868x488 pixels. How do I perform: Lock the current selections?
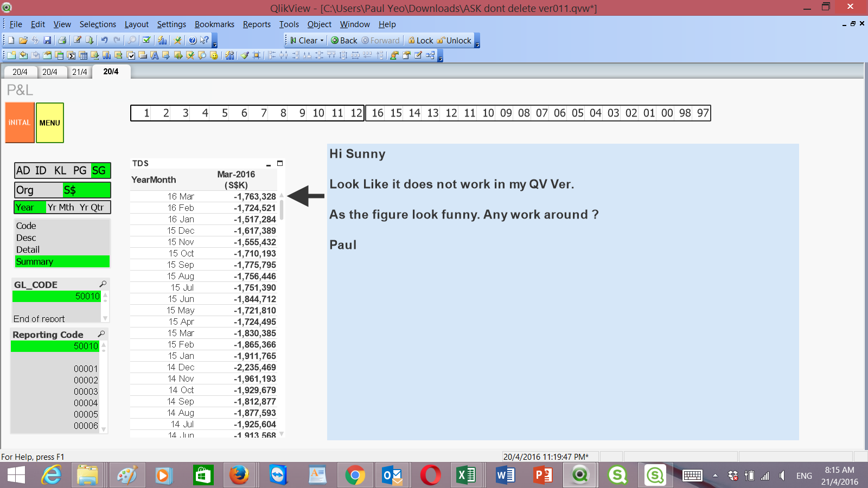click(420, 41)
